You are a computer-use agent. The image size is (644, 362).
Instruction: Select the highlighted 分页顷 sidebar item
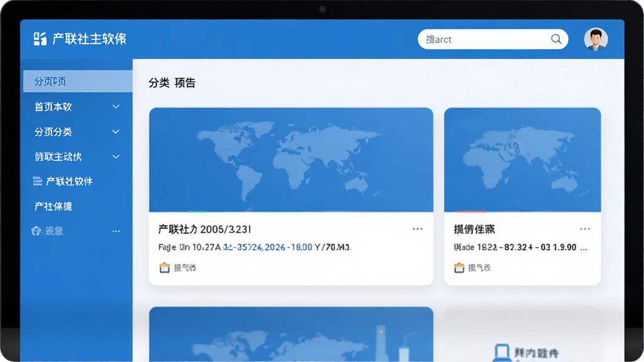click(x=77, y=81)
